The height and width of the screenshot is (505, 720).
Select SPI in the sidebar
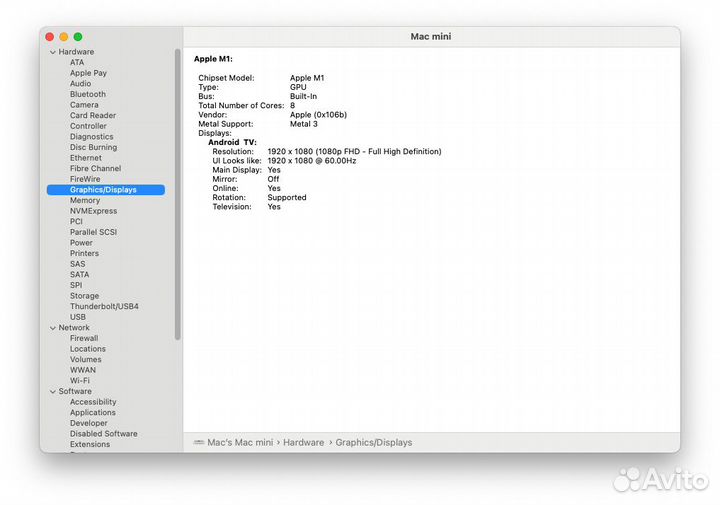click(76, 285)
